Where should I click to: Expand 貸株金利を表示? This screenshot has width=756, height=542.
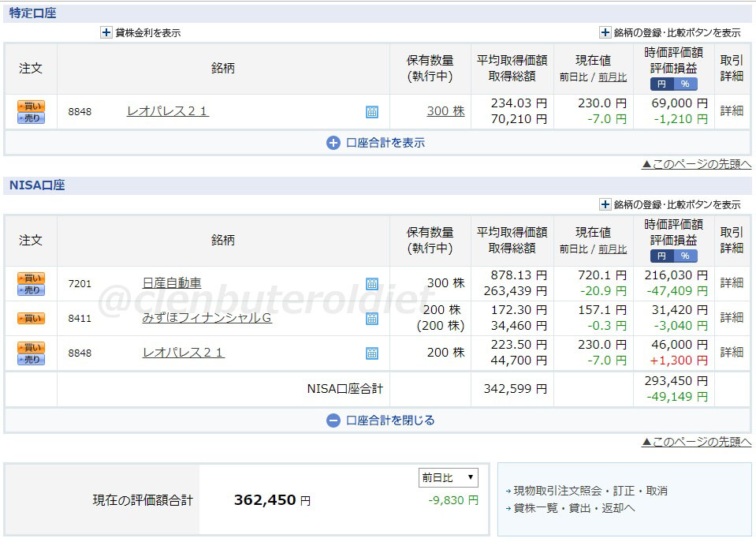(x=140, y=33)
